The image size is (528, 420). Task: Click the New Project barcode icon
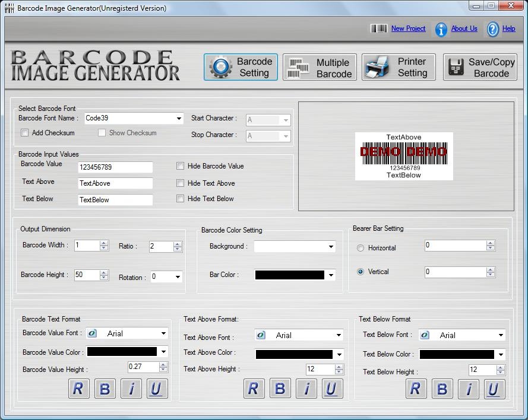coord(378,28)
